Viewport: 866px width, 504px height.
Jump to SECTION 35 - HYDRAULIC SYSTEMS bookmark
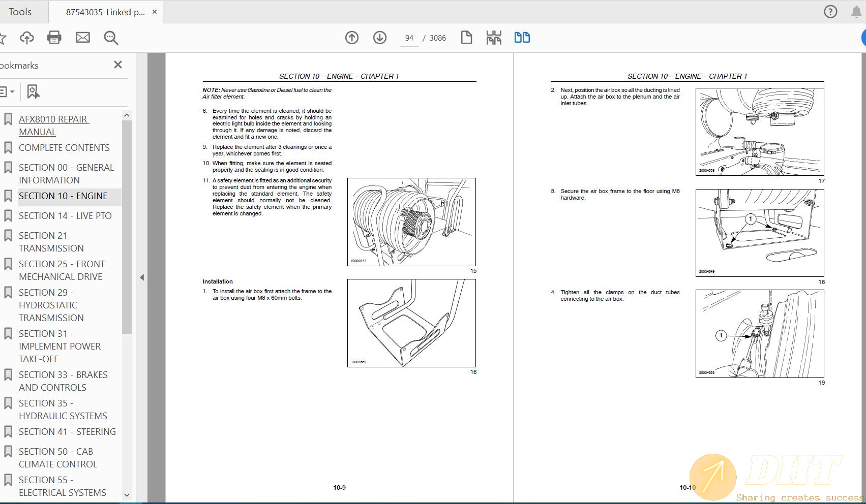(x=63, y=409)
